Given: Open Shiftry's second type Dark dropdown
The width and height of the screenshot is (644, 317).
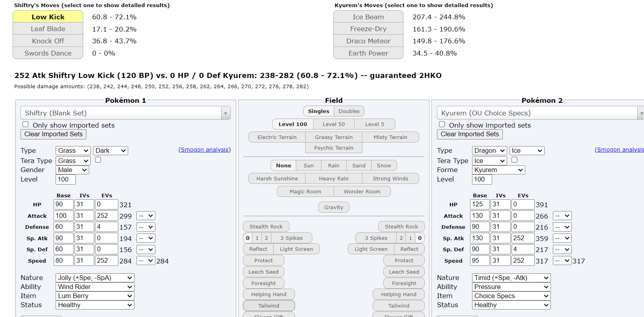Looking at the screenshot, I should (110, 150).
